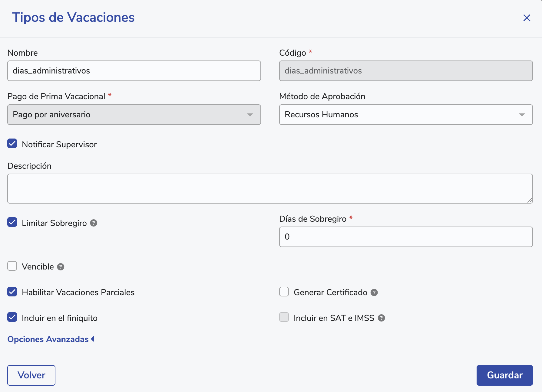Uncheck Limitar Sobregiro checkbox

pyautogui.click(x=12, y=222)
